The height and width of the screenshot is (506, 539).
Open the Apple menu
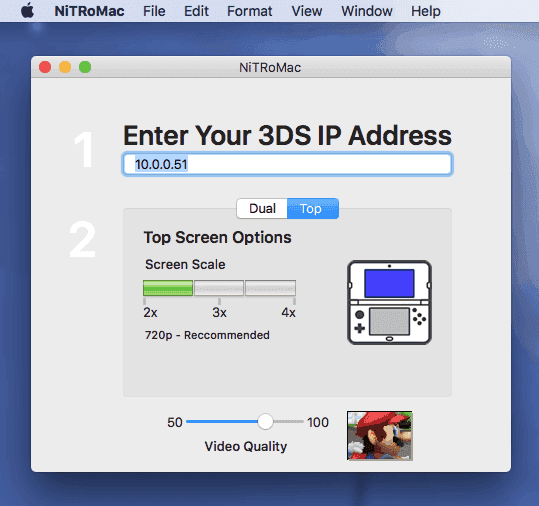[28, 11]
